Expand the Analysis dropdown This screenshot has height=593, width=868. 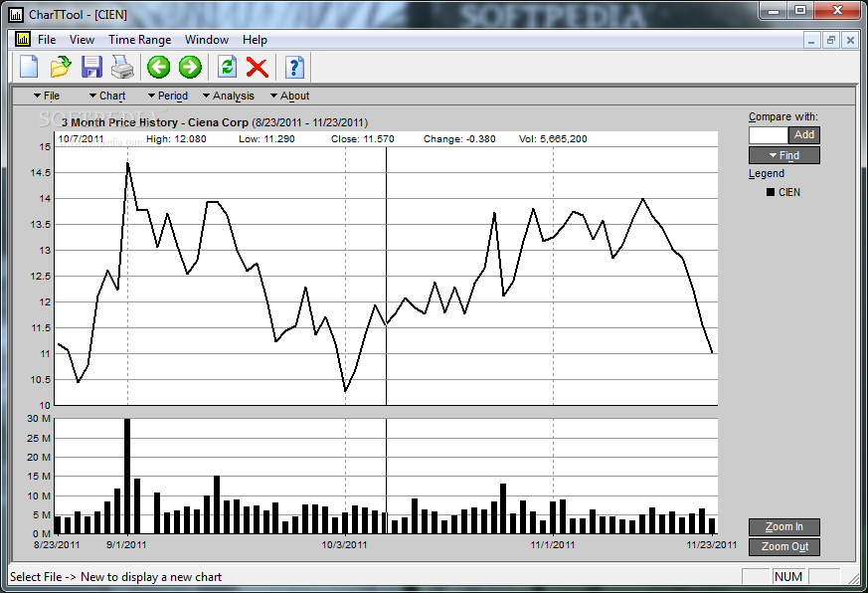click(229, 96)
